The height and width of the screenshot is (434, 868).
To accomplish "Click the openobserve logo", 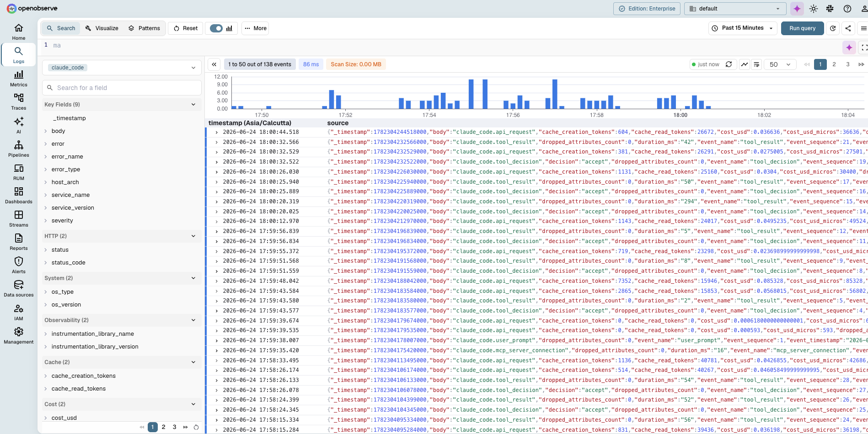I will [32, 8].
